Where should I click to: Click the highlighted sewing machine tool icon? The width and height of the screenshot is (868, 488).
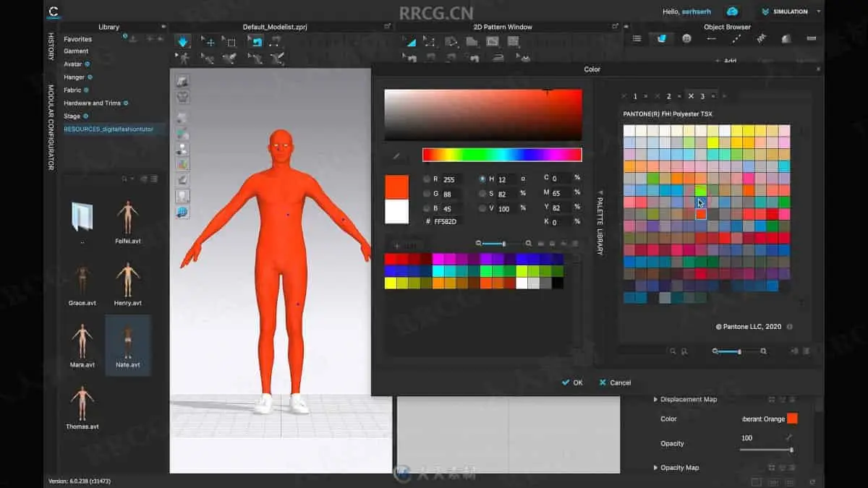point(256,42)
